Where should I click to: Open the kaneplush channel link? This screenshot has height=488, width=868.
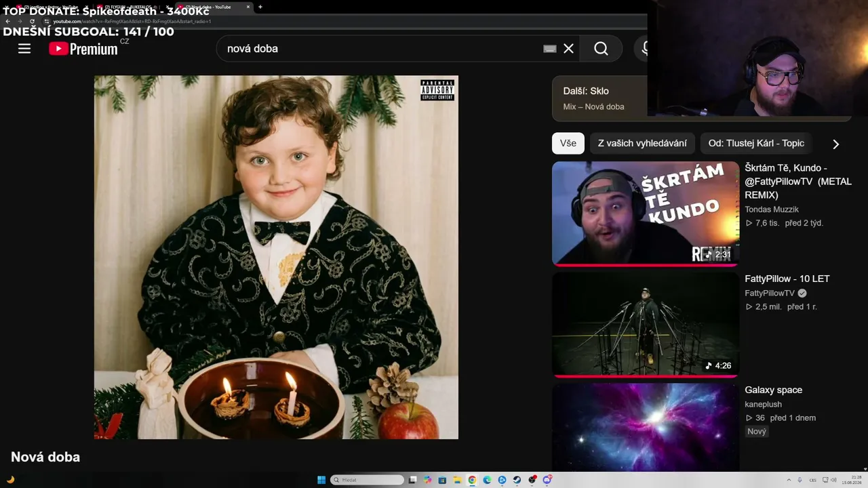click(x=763, y=404)
